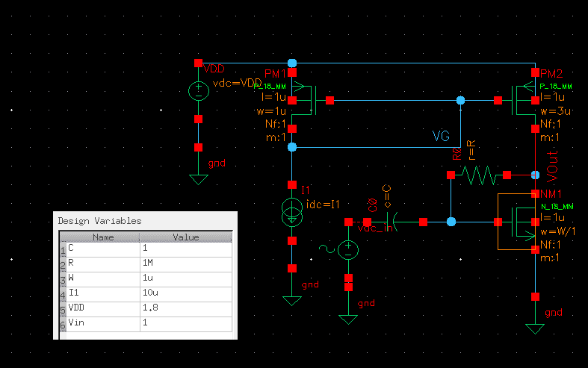Click the Design Variables panel title
This screenshot has width=588, height=368.
click(99, 221)
